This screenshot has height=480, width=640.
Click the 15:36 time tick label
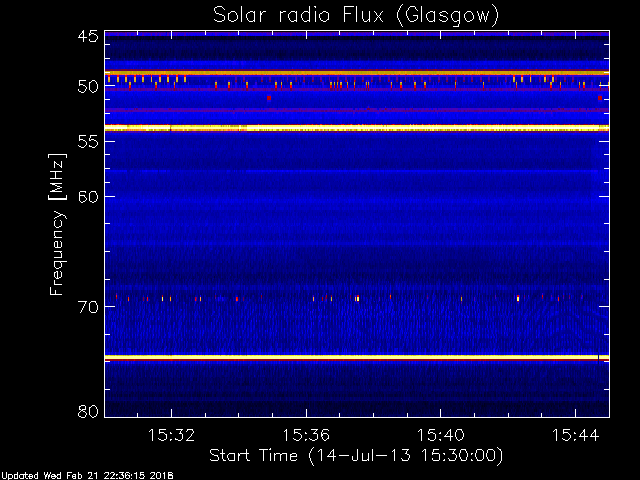[x=306, y=435]
